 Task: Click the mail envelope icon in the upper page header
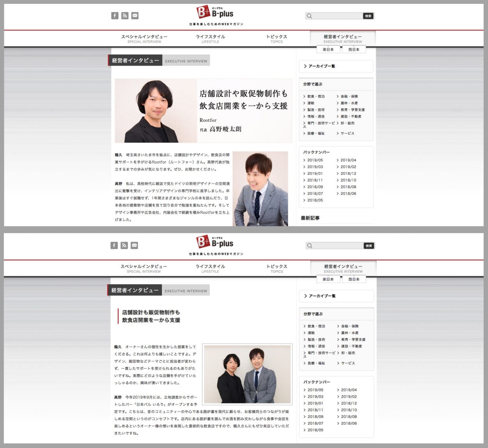(x=135, y=16)
